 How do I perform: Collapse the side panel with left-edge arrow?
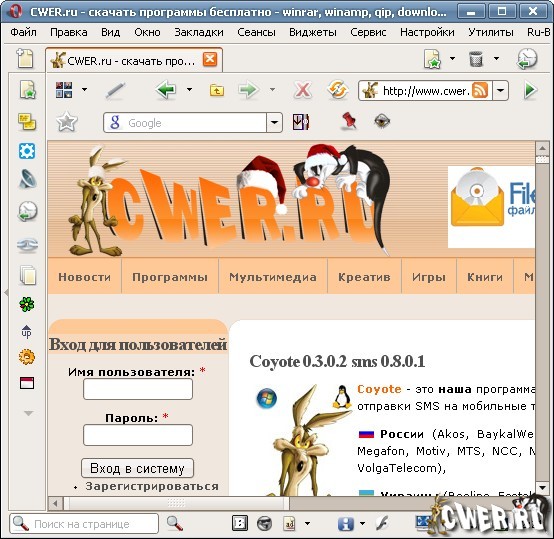pos(6,292)
